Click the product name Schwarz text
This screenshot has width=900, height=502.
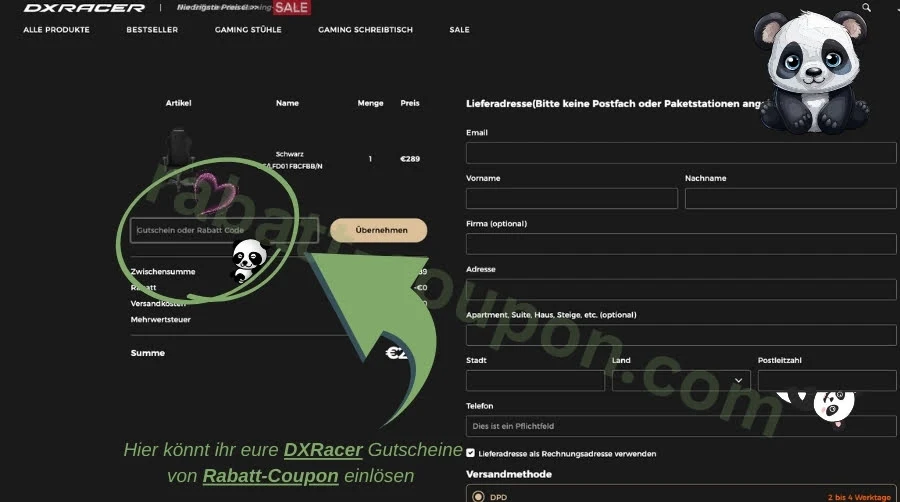coord(290,154)
